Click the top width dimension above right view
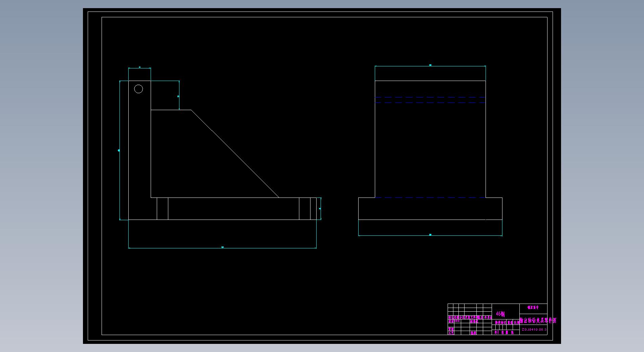 click(x=430, y=66)
